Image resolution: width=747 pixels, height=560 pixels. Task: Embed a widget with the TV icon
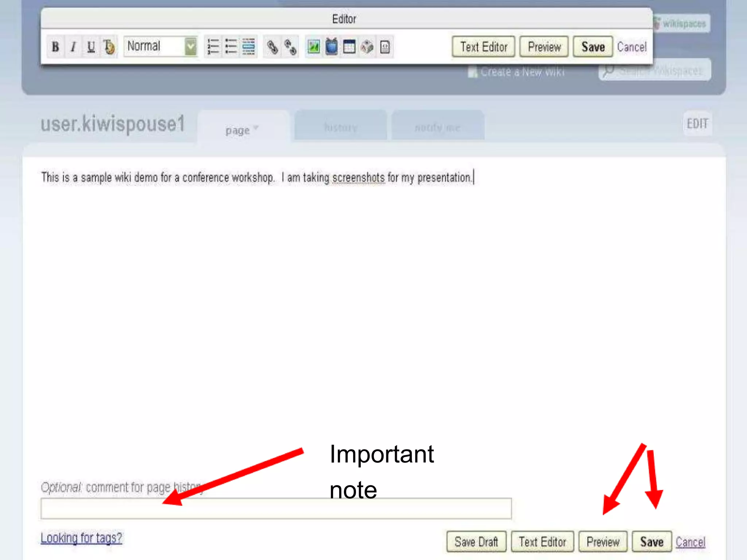[332, 47]
